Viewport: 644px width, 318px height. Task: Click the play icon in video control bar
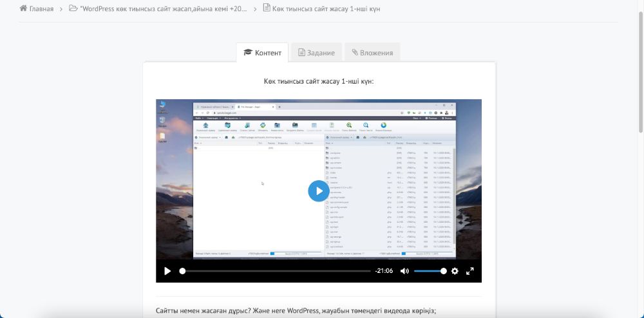coord(167,271)
